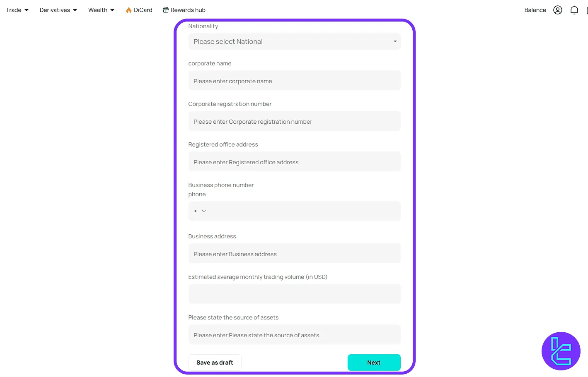
Task: Open the Nationality selection dropdown
Action: (x=294, y=41)
